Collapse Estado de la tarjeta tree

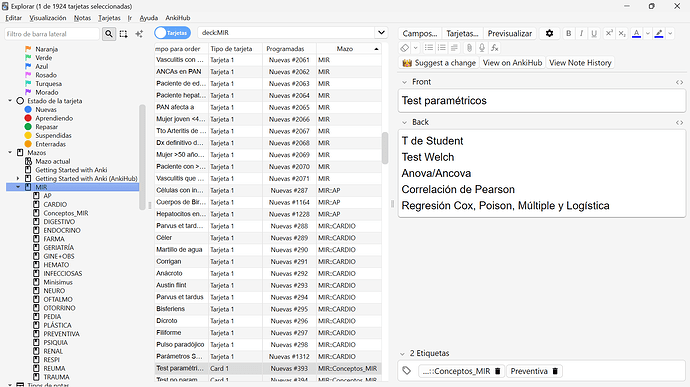coord(10,101)
